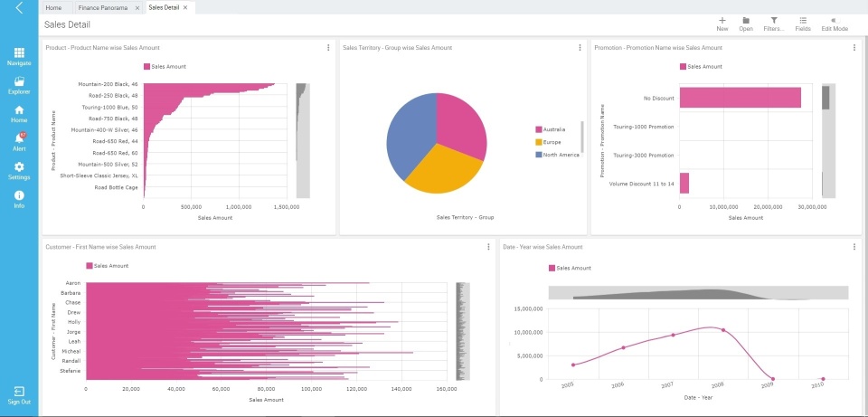Image resolution: width=868 pixels, height=417 pixels.
Task: Toggle Sales Amount legend in Product chart
Action: pos(165,66)
